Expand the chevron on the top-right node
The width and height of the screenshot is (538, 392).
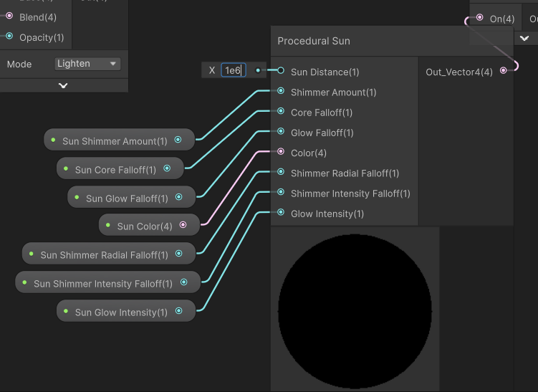(524, 38)
